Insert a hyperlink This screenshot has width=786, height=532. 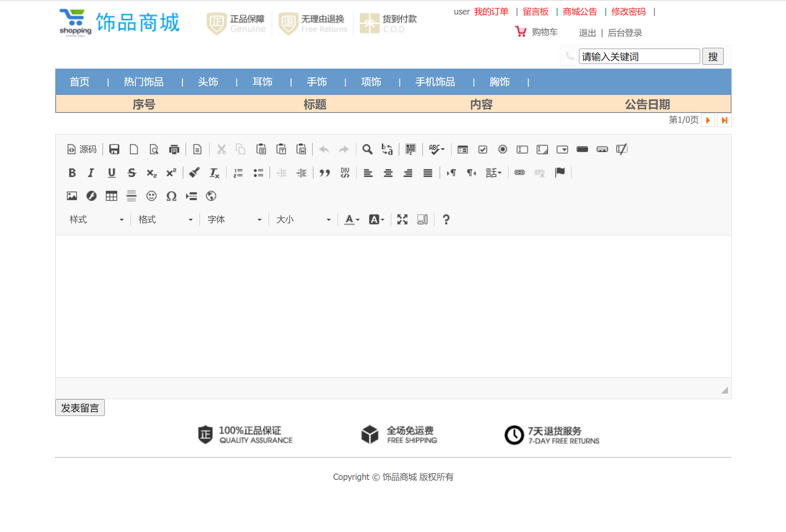tap(519, 173)
